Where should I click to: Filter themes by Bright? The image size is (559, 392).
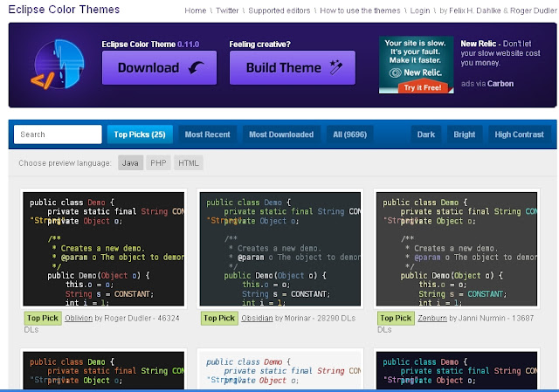[x=464, y=134]
